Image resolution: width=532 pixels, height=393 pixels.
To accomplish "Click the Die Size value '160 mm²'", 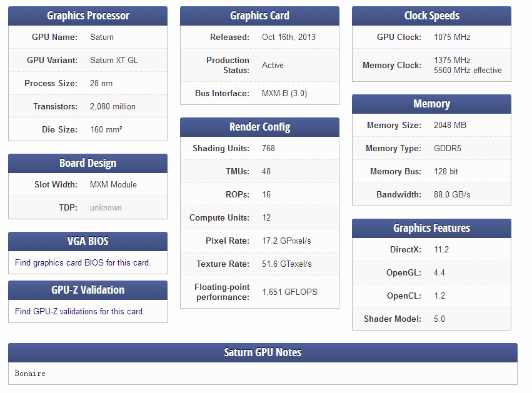I will (106, 129).
